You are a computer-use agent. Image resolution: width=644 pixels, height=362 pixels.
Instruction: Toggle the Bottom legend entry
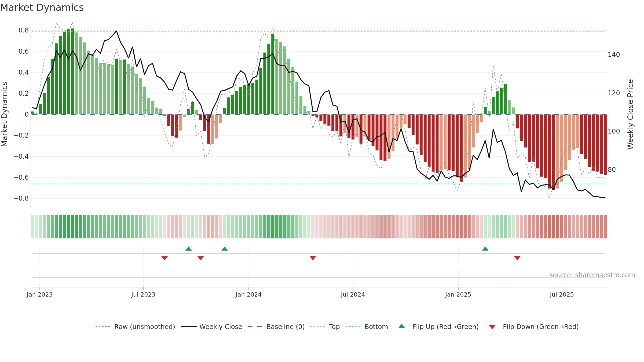tap(367, 327)
